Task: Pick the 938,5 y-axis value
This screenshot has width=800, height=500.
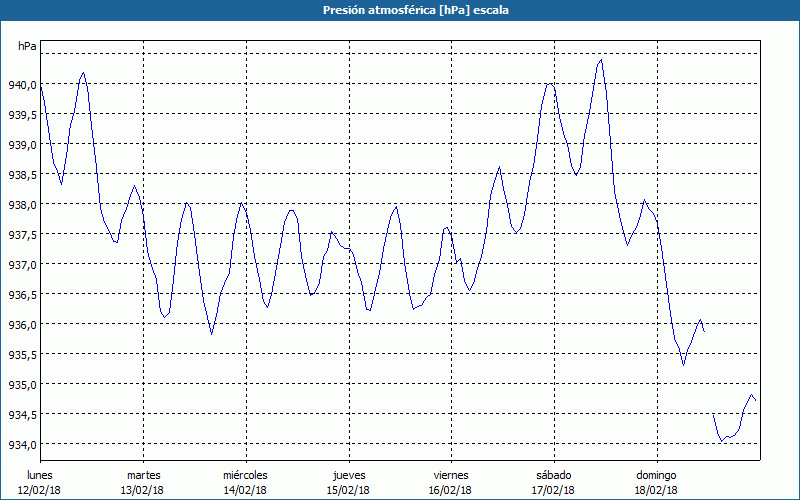Action: [24, 175]
